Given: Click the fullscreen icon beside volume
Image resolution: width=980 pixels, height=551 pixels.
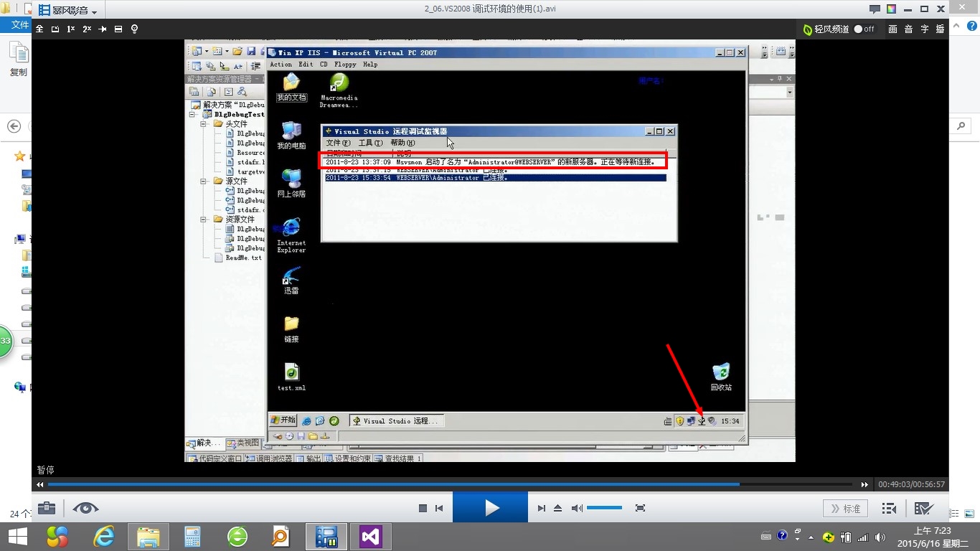Looking at the screenshot, I should (x=641, y=508).
